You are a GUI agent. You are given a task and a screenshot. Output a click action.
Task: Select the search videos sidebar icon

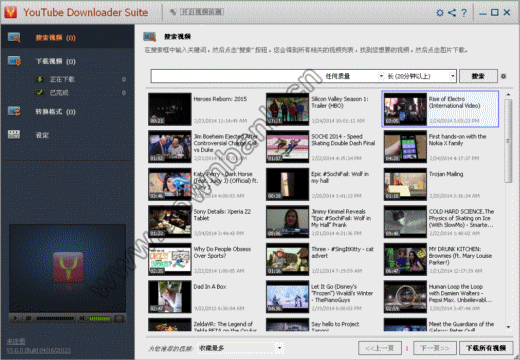[14, 37]
